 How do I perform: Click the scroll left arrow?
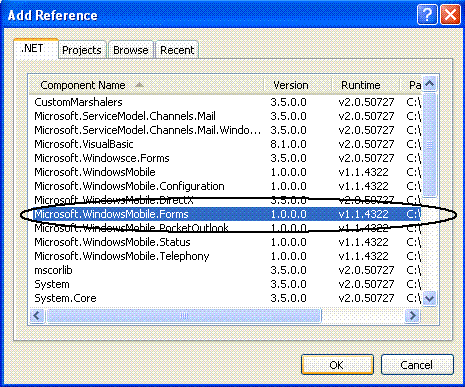37,315
